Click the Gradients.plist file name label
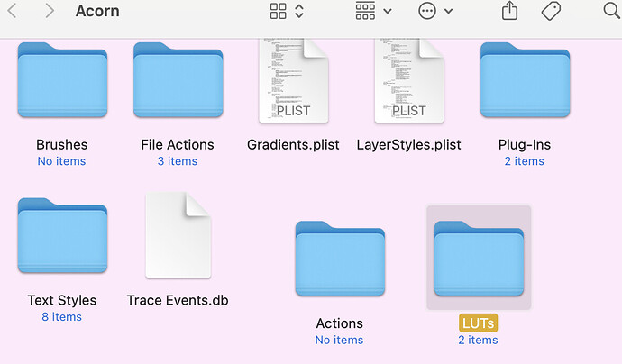 [x=293, y=144]
